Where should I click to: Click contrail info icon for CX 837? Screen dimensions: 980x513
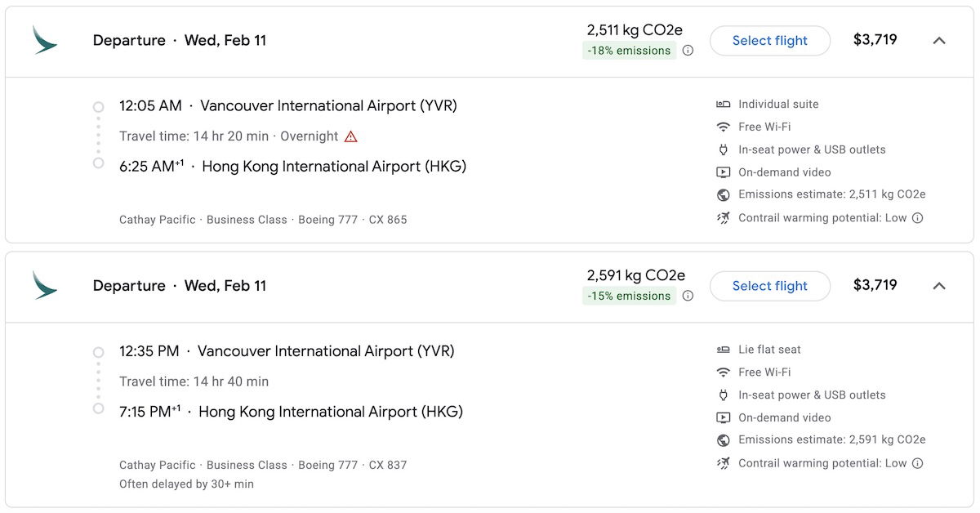pos(917,463)
